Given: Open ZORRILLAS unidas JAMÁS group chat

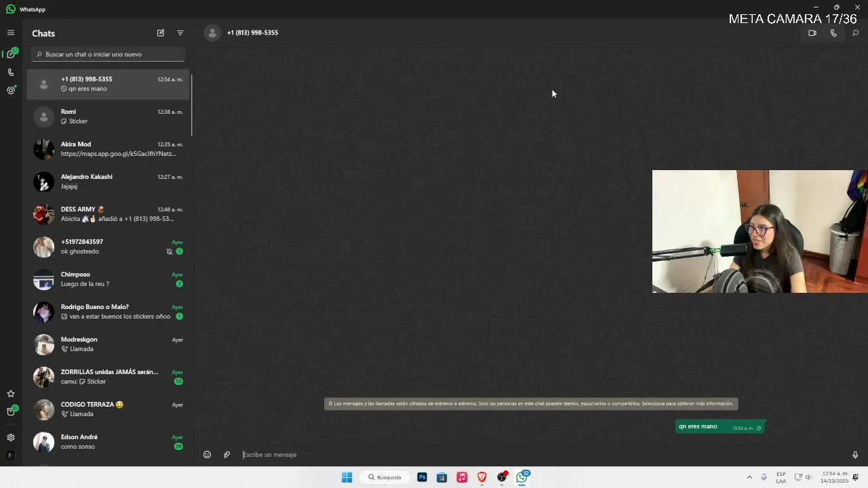Looking at the screenshot, I should point(108,377).
